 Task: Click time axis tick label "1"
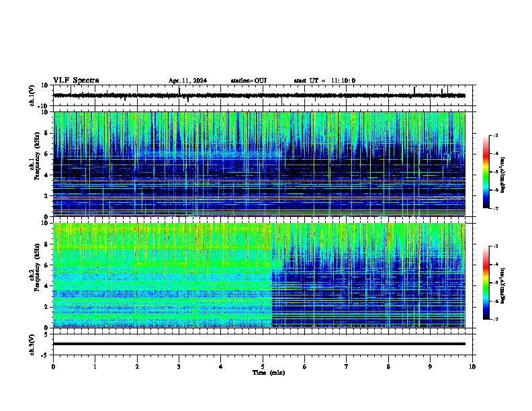click(95, 367)
